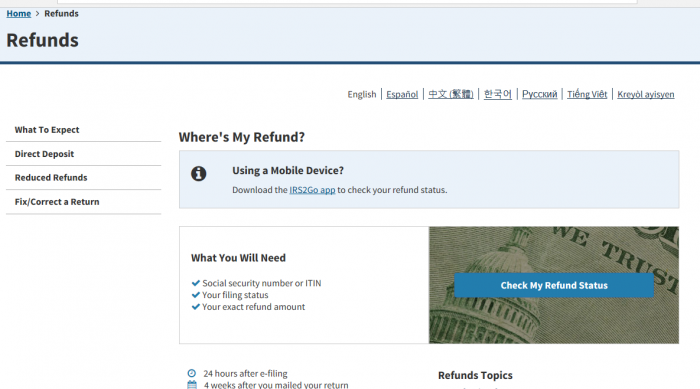Screen dimensions: 700x389
Task: Click the text 4 weeks after you mailed your return
Action: tap(276, 385)
